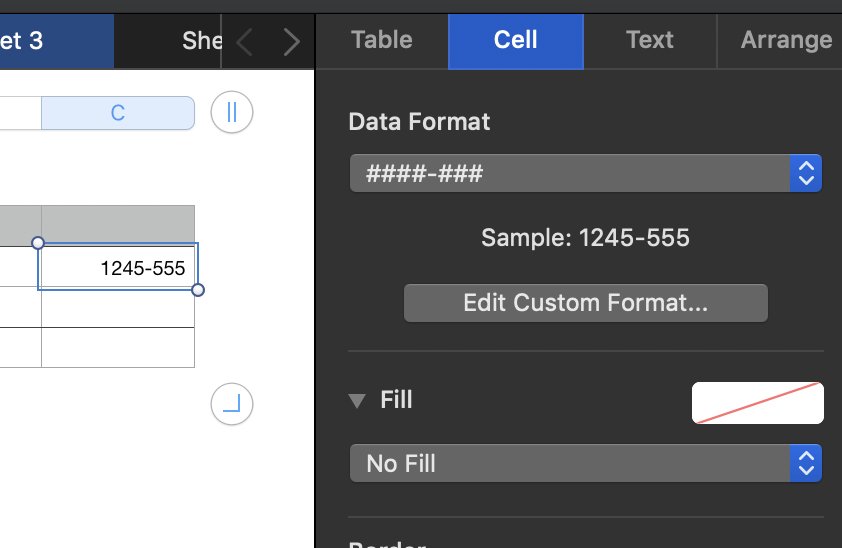The width and height of the screenshot is (842, 548).
Task: Click the empty cell below 1245-555
Action: click(x=118, y=308)
